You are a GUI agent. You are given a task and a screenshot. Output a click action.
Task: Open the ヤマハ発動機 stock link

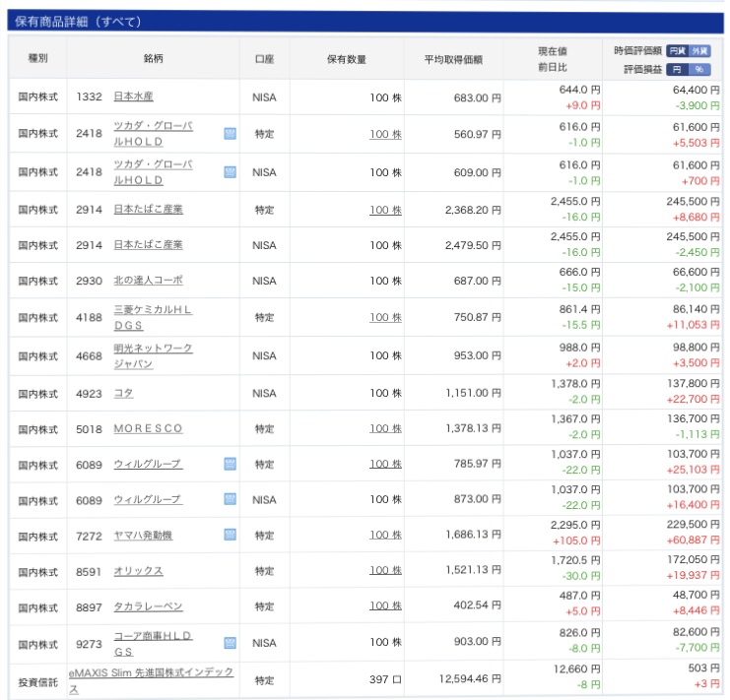pos(144,536)
